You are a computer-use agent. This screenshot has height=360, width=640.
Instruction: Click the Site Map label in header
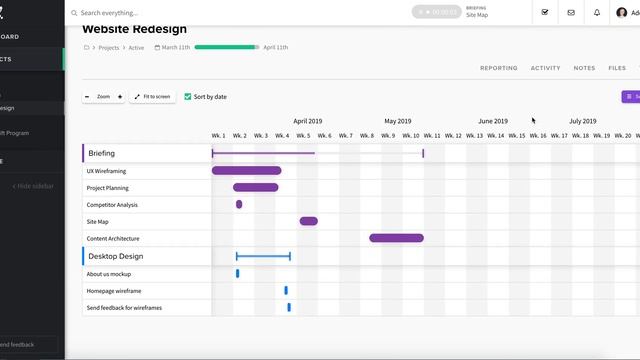click(477, 15)
